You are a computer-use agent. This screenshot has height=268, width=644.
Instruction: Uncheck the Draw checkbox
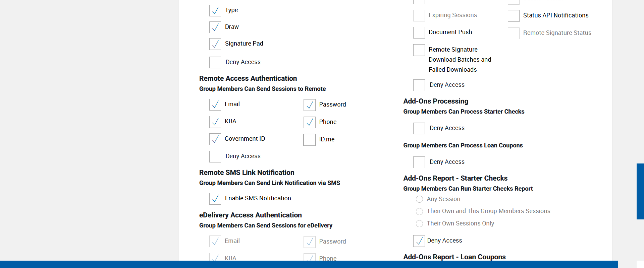[x=215, y=27]
